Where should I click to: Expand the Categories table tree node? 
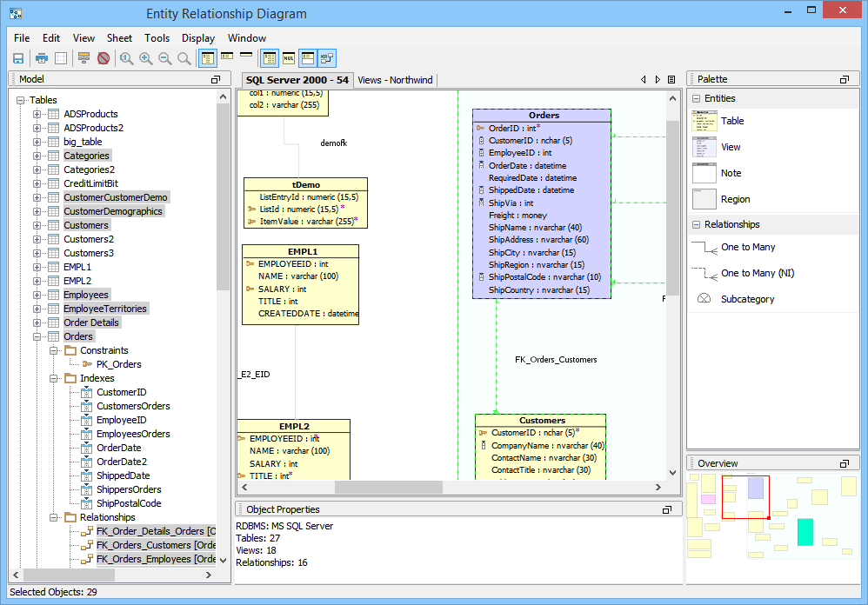tap(37, 156)
